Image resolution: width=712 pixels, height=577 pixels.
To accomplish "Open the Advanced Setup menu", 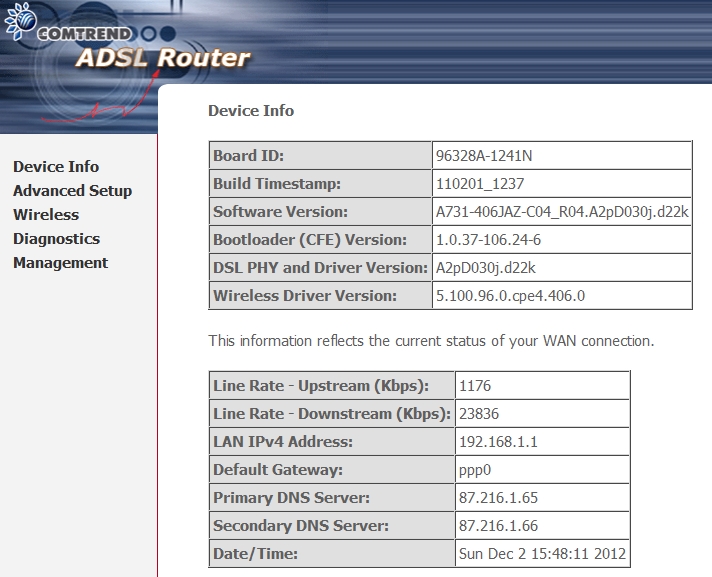I will click(x=72, y=191).
